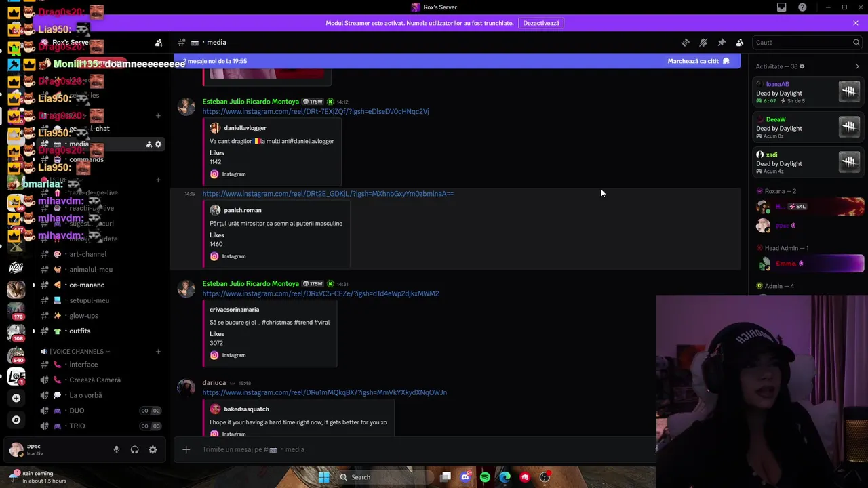The height and width of the screenshot is (488, 868).
Task: Open Instagram link above crivacsorinamaria embed
Action: point(321,294)
